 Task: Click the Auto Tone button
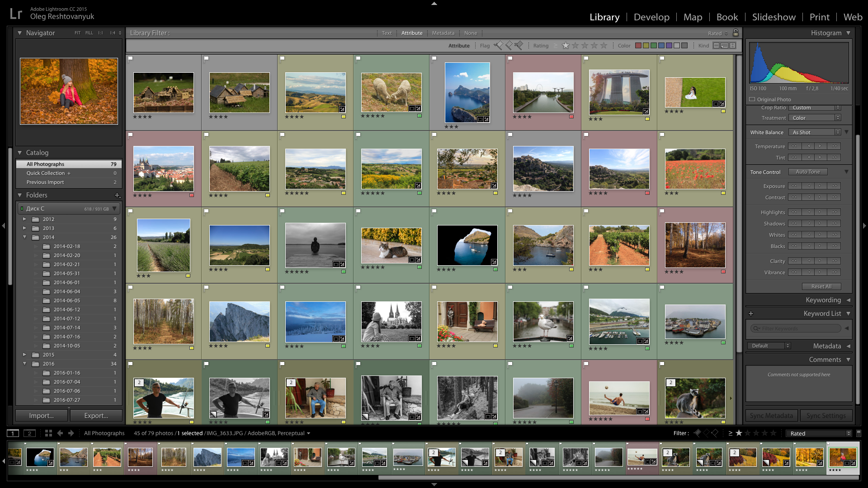808,172
